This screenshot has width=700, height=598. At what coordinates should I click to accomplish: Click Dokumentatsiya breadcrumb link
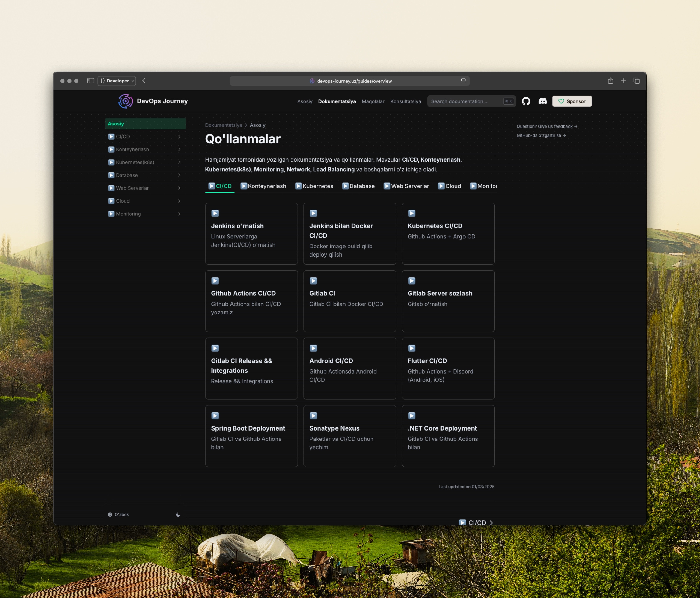tap(224, 125)
